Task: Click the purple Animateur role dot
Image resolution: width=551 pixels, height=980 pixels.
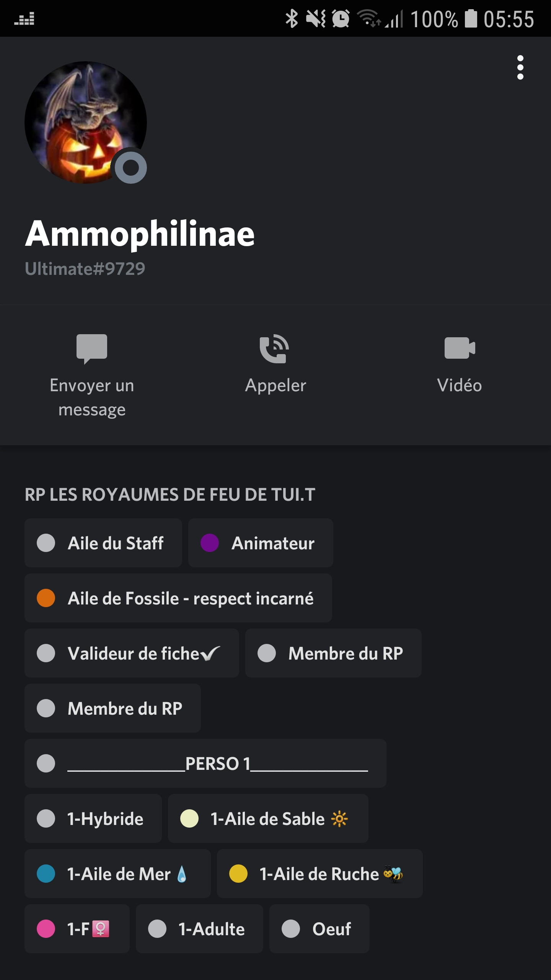Action: (x=210, y=543)
